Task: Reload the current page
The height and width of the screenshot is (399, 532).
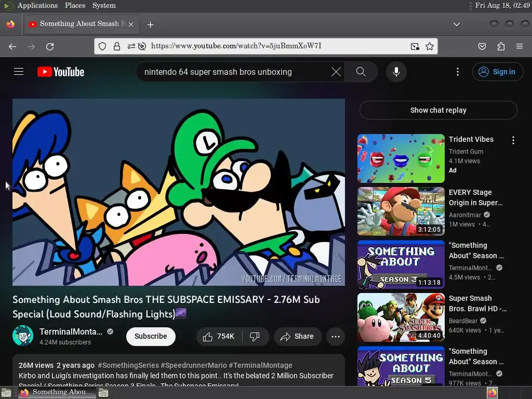Action: (x=50, y=46)
